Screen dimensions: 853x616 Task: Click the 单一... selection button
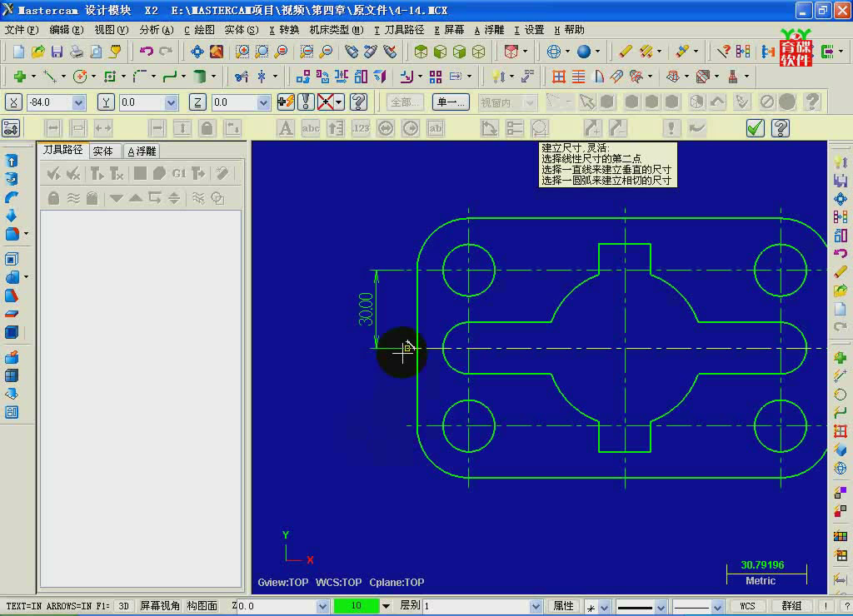click(451, 102)
